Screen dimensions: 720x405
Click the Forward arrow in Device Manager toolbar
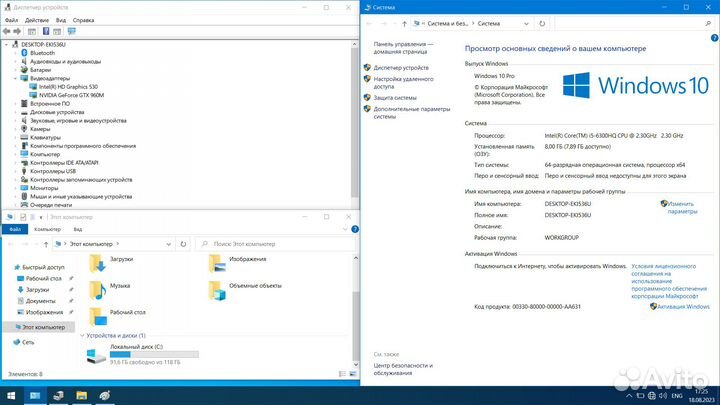click(x=17, y=31)
